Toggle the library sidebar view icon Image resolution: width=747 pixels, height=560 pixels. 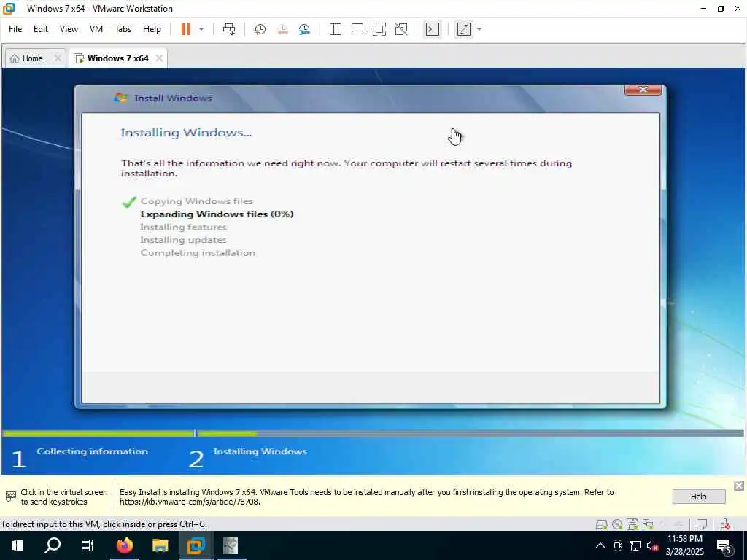coord(336,29)
